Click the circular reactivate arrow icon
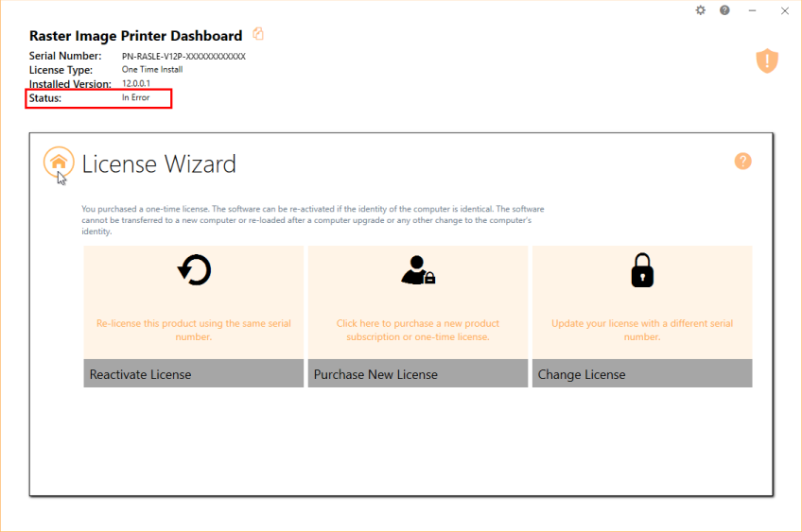Viewport: 802px width, 532px height. [x=194, y=270]
